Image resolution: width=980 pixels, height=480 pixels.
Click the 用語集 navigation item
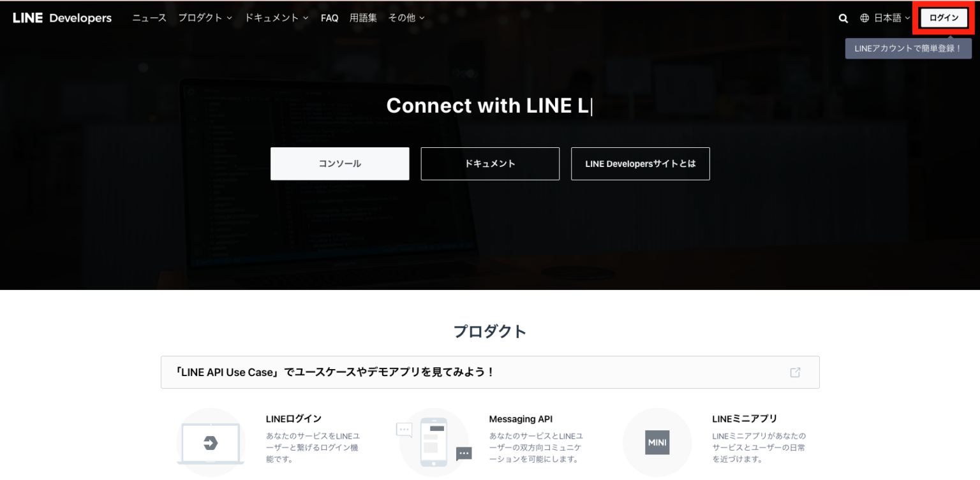coord(364,18)
